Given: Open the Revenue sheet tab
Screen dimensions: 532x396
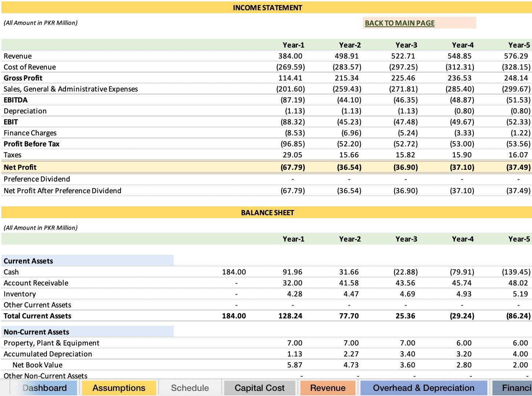Looking at the screenshot, I should (328, 388).
